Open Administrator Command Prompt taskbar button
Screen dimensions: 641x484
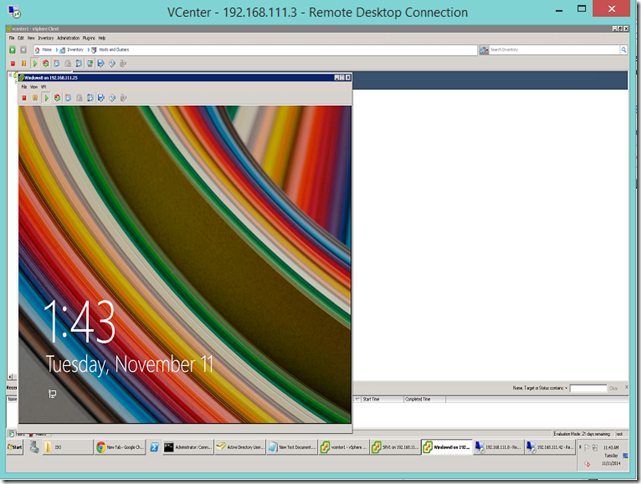tap(188, 447)
